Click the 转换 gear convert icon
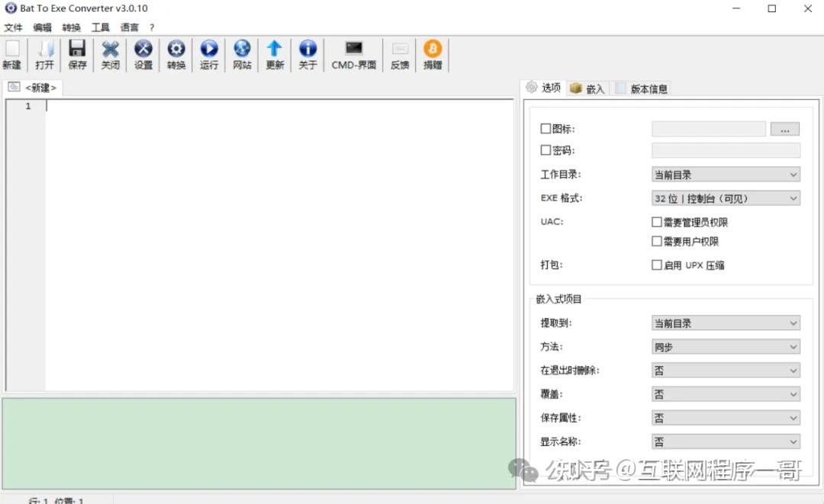 tap(176, 49)
